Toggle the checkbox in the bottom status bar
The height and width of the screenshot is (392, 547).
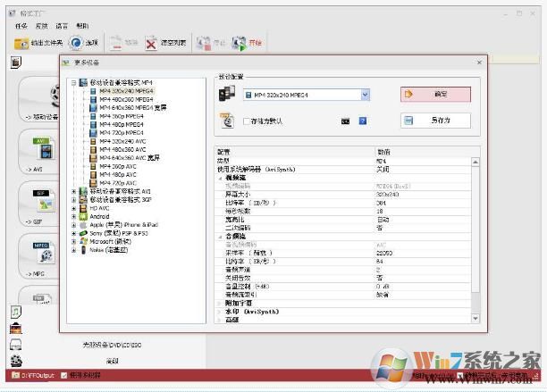63,376
